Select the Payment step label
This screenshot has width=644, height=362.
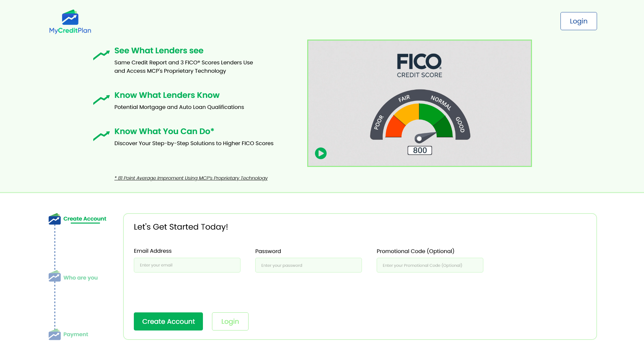[x=76, y=334]
